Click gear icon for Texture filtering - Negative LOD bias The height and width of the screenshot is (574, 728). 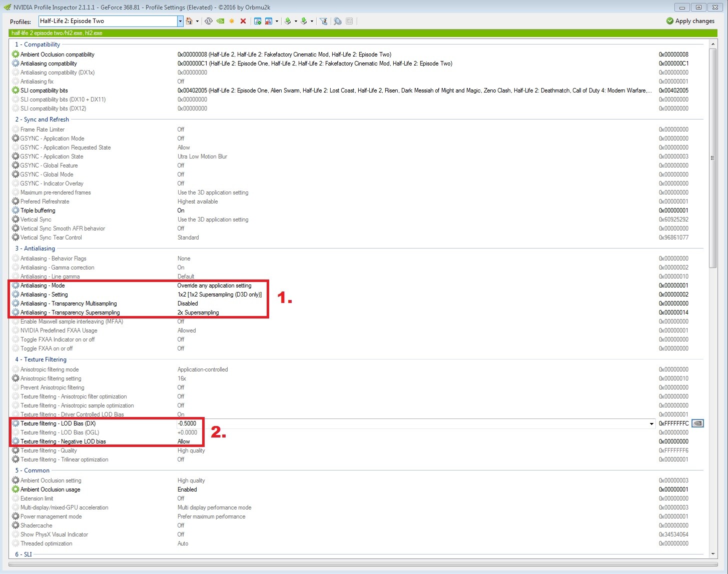(16, 441)
